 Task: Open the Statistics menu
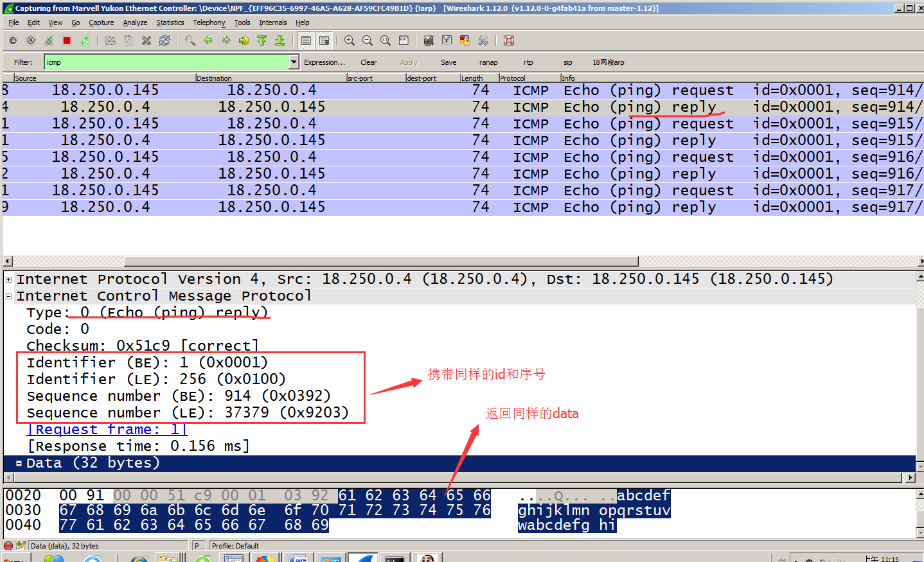(x=170, y=22)
